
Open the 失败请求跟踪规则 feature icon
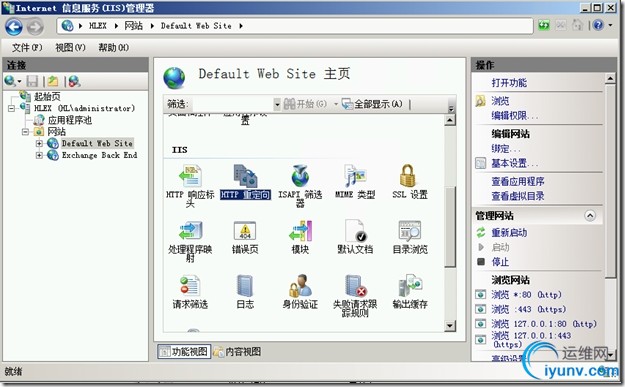tap(356, 286)
